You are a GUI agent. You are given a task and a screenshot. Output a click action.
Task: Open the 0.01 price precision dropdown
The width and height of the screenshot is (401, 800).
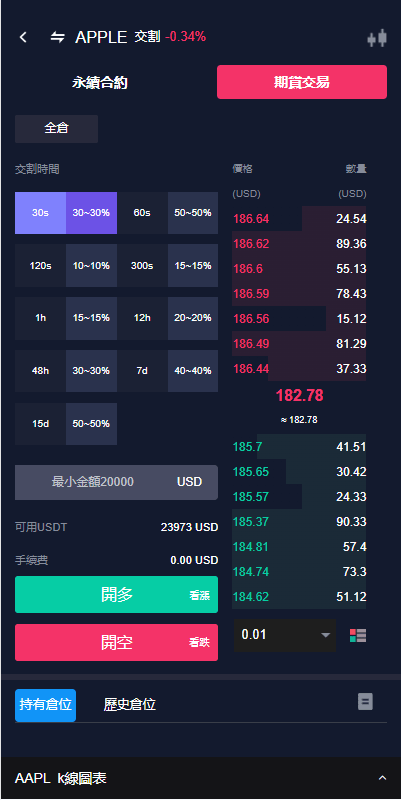[x=285, y=635]
